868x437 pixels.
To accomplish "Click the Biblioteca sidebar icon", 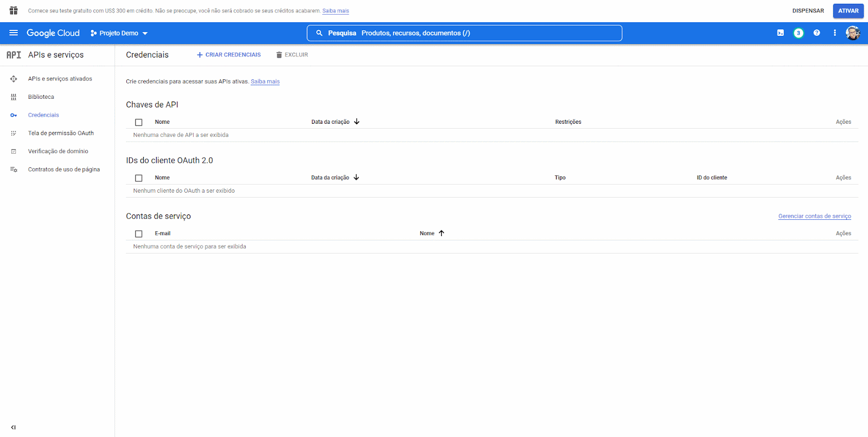I will click(x=14, y=97).
